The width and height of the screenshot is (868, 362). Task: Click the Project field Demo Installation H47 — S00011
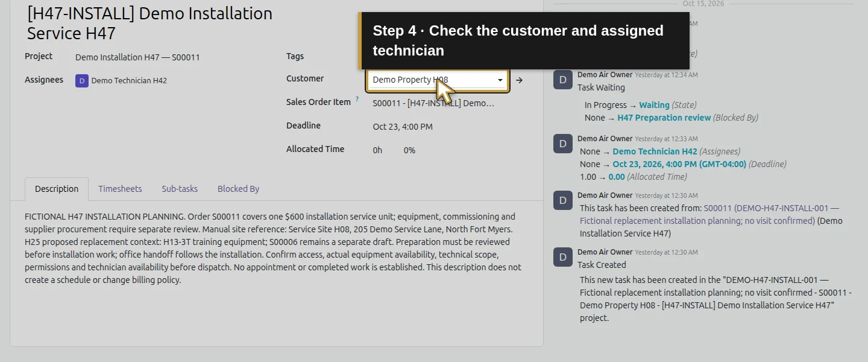(x=137, y=57)
